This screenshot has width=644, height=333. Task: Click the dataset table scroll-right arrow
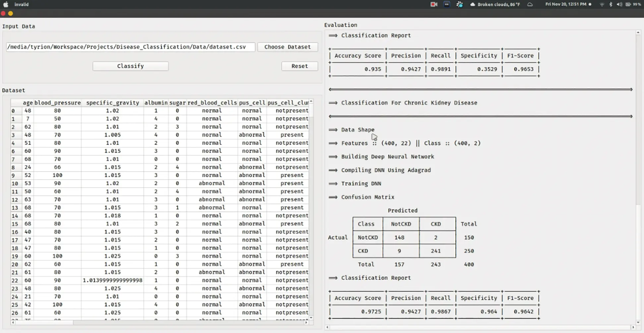(306, 322)
